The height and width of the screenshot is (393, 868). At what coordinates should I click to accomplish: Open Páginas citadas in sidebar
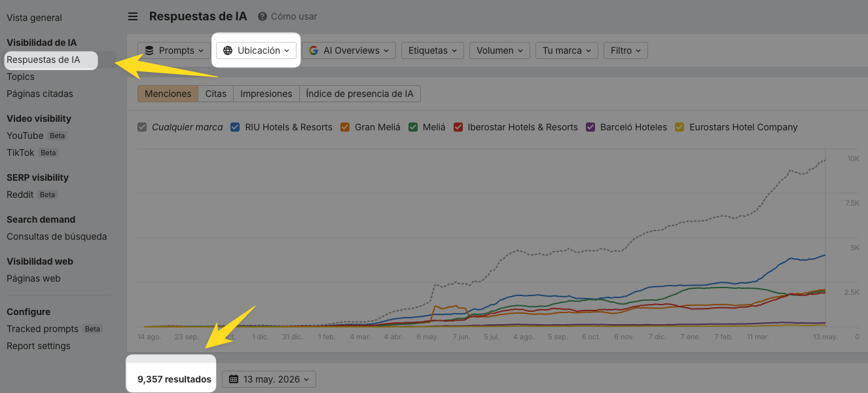click(40, 94)
